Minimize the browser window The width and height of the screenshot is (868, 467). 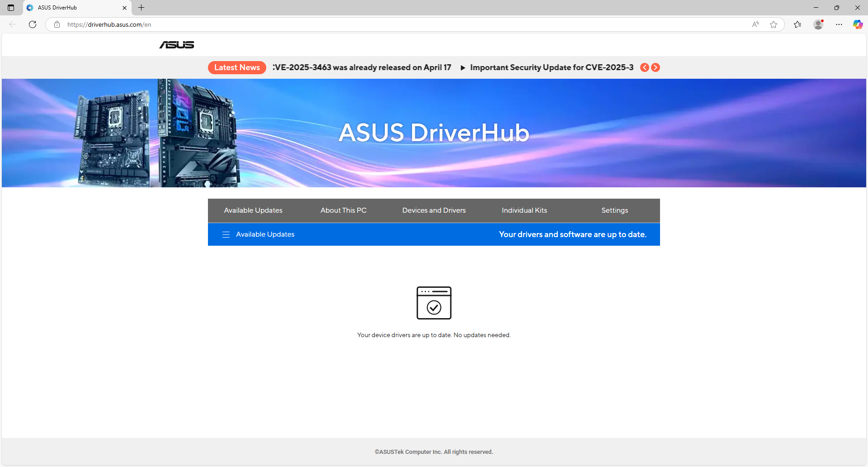pyautogui.click(x=816, y=8)
